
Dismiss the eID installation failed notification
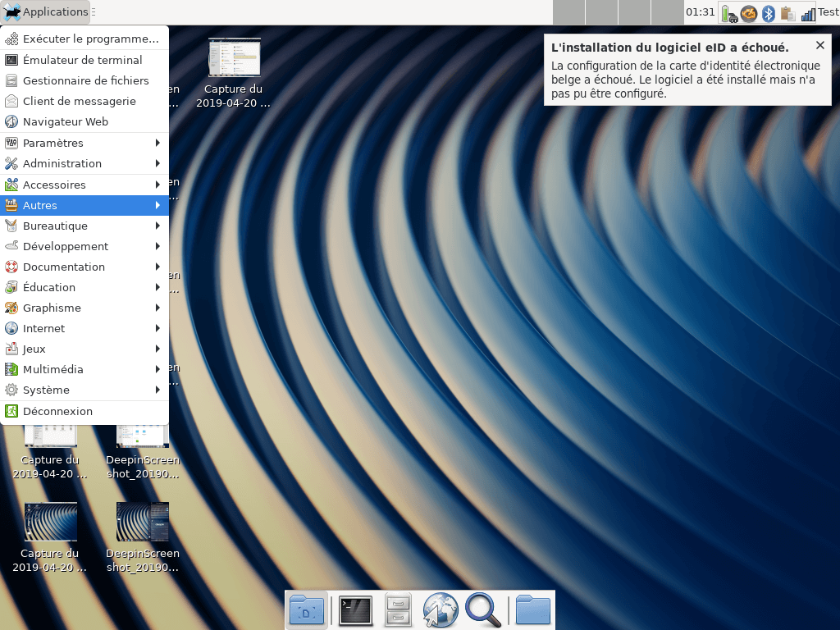click(819, 46)
